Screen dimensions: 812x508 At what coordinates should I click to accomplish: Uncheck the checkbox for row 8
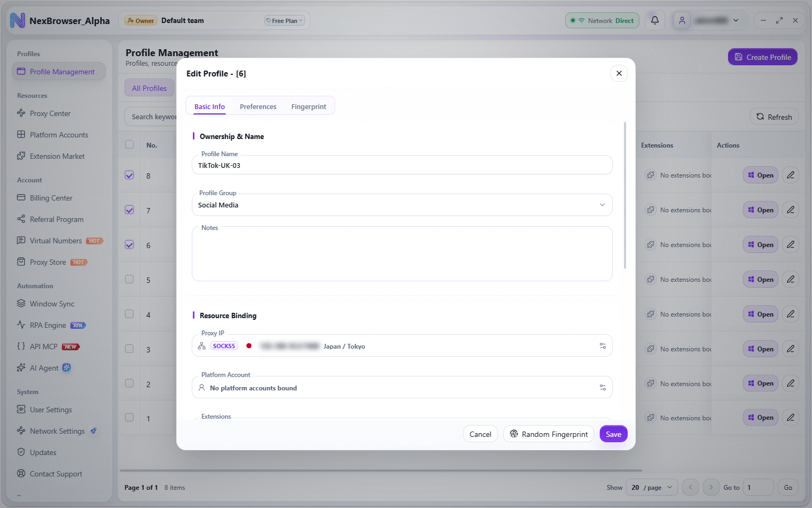pyautogui.click(x=129, y=175)
